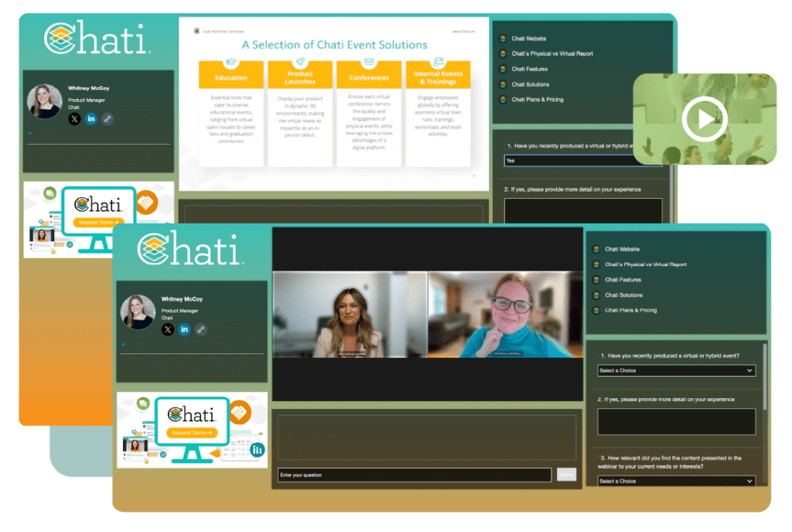Click the X (Twitter) icon on Whitney McCoy's profile
Viewport: 792px width, 532px height.
[x=168, y=329]
